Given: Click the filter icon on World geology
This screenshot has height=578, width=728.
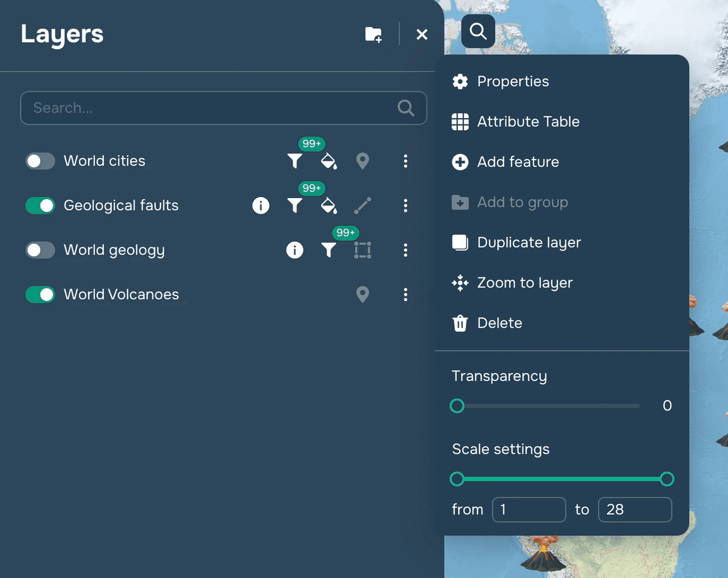Looking at the screenshot, I should 328,250.
